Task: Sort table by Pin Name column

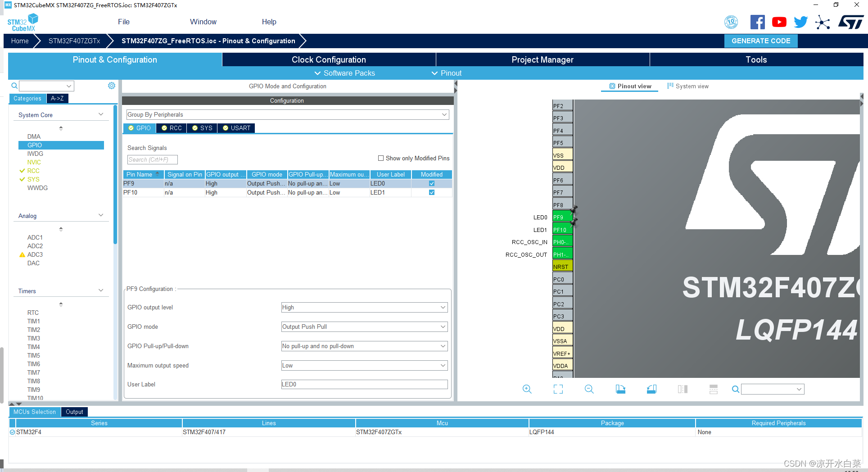Action: click(x=143, y=174)
